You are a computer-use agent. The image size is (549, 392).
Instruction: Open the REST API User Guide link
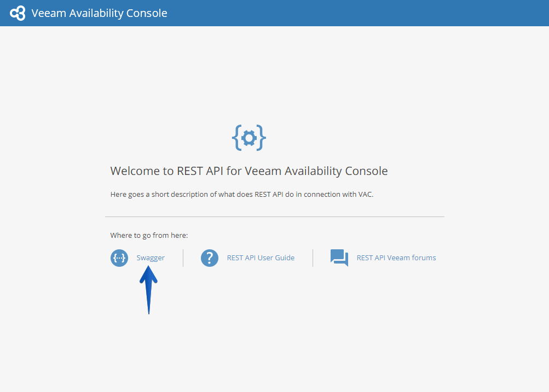(x=261, y=258)
